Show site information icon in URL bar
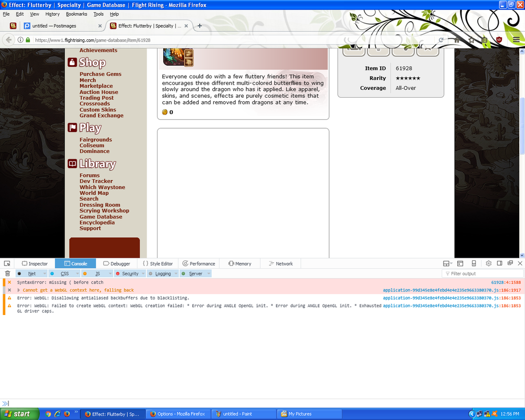525x420 pixels. tap(20, 40)
